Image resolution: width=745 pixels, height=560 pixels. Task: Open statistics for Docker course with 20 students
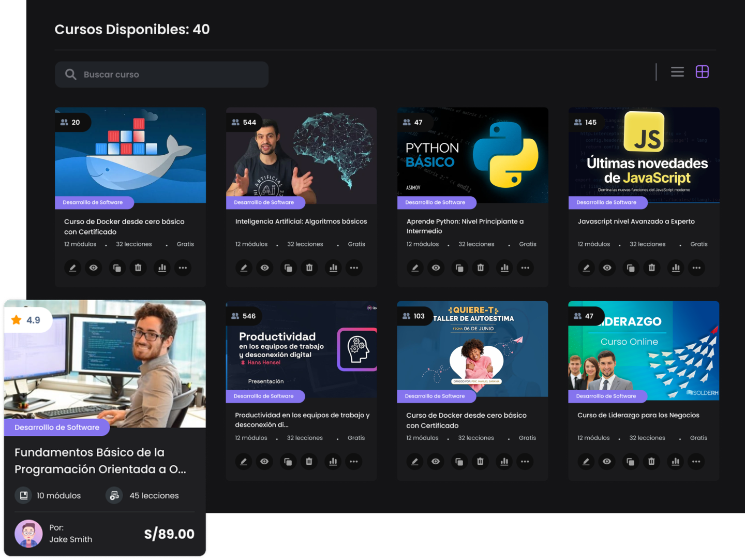click(162, 268)
